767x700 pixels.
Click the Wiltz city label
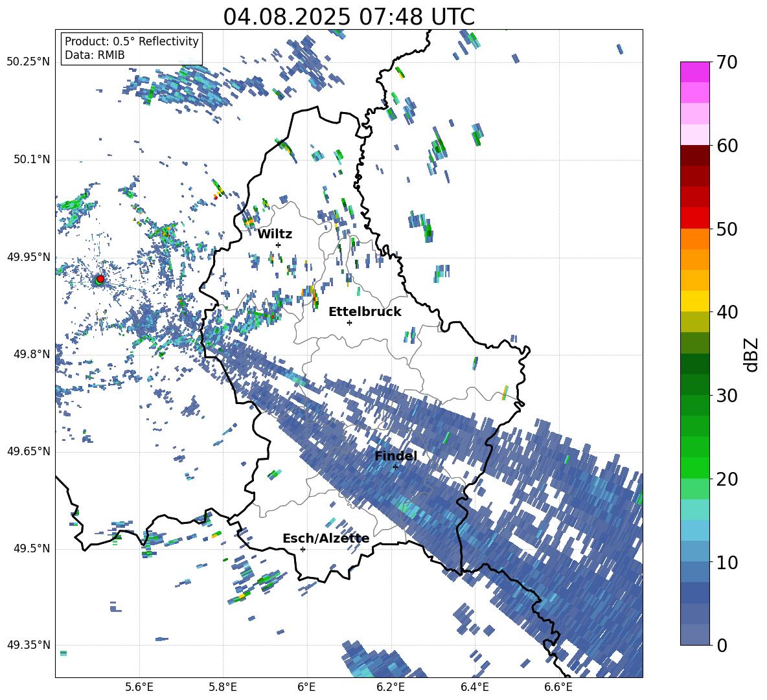click(275, 234)
